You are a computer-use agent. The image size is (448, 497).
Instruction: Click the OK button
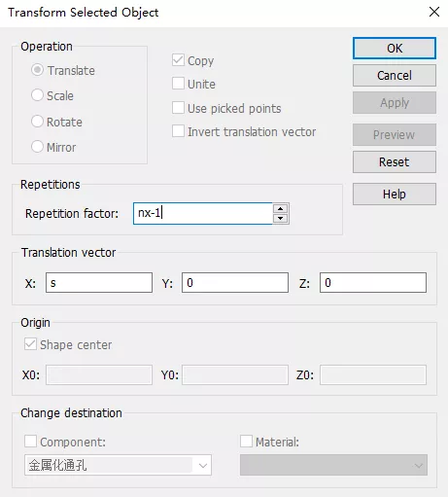[395, 49]
